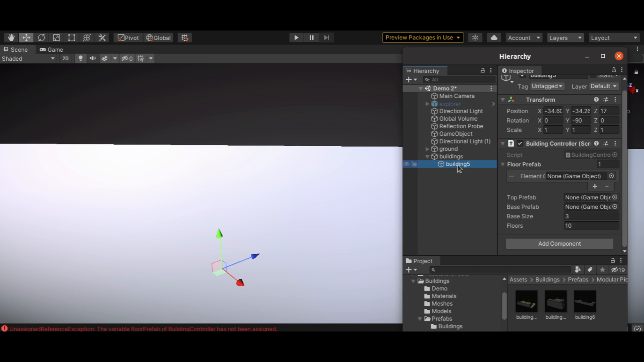Select the Inspector tab
Screen dimensions: 644x362
[520, 71]
